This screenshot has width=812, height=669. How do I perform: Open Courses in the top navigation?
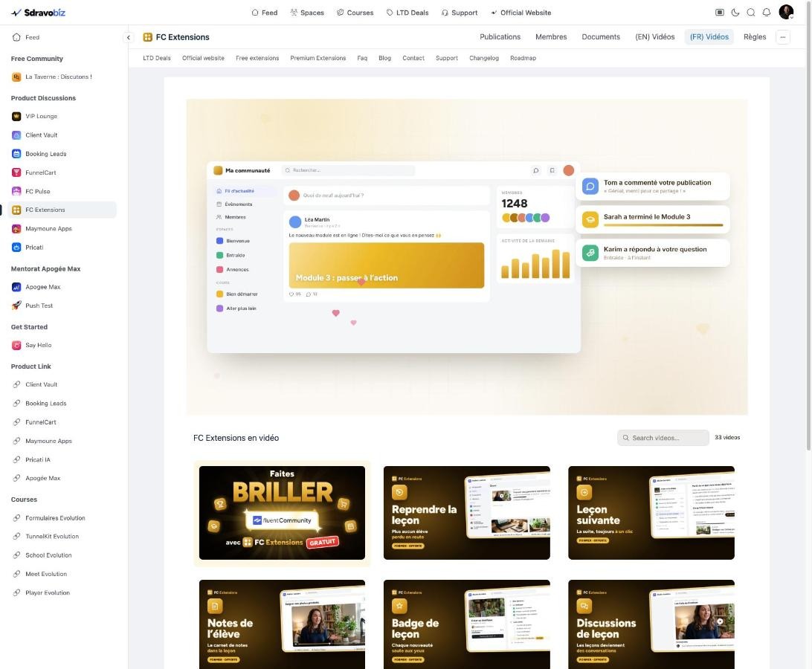(x=355, y=13)
